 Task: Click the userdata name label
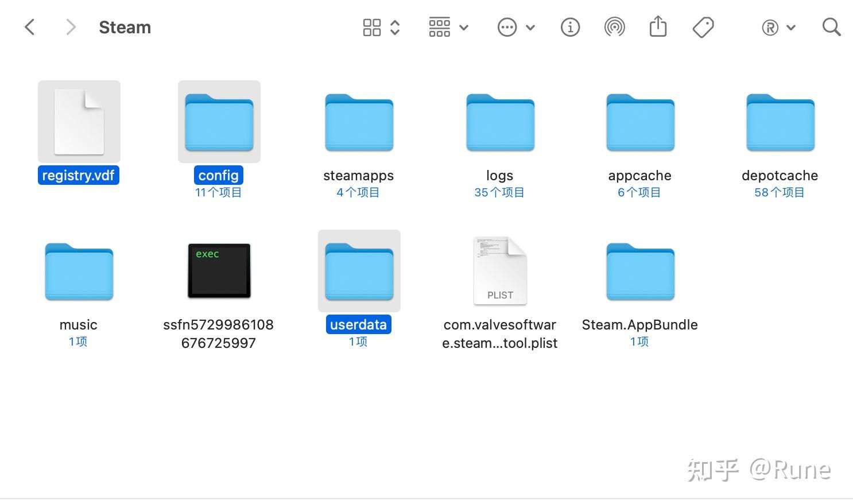tap(359, 324)
